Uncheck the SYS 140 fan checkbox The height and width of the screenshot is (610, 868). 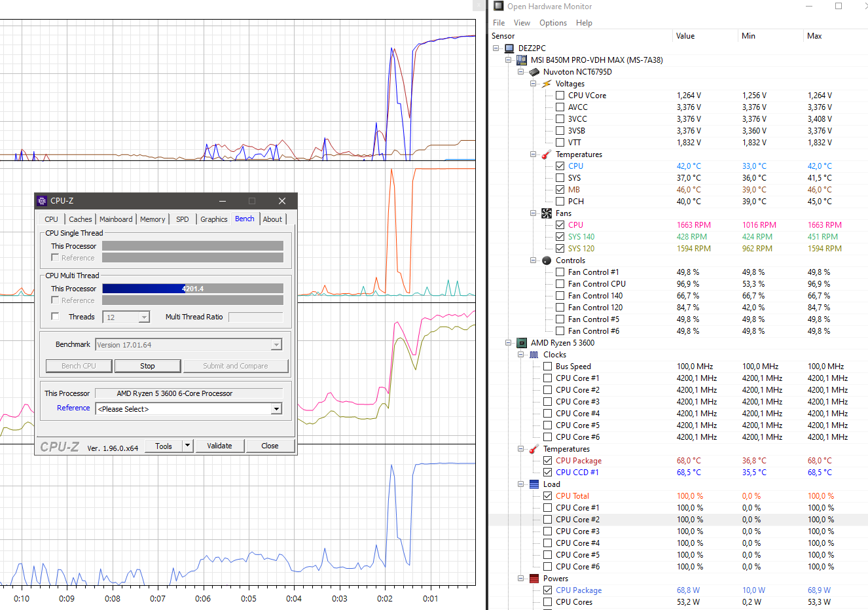click(560, 237)
